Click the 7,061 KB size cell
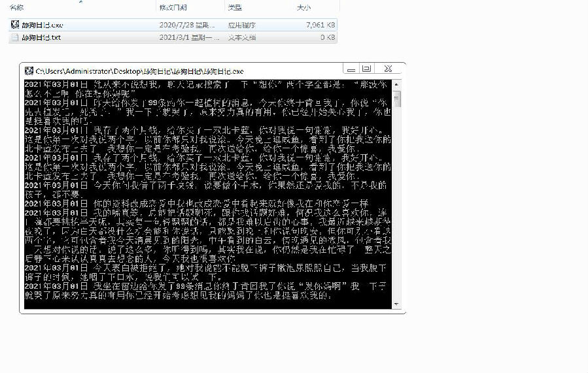The height and width of the screenshot is (373, 588). [x=320, y=25]
